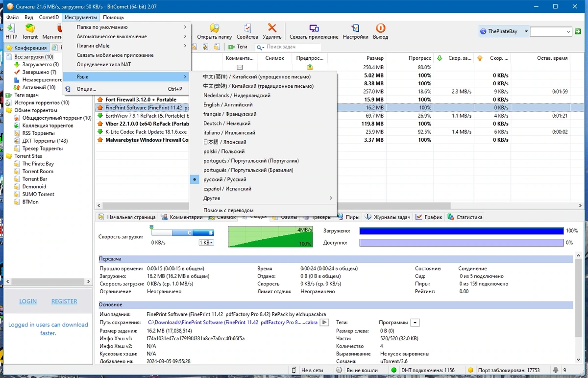Click the comment envelope icon in first row
This screenshot has width=588, height=378.
click(240, 67)
